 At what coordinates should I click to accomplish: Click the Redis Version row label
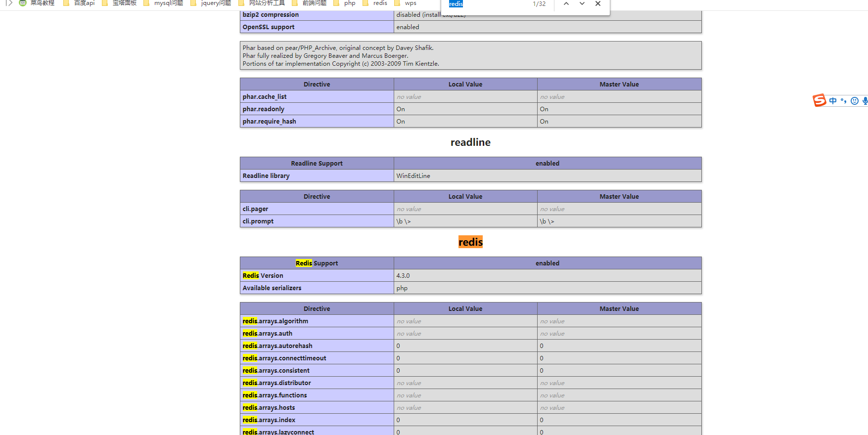[x=263, y=276]
